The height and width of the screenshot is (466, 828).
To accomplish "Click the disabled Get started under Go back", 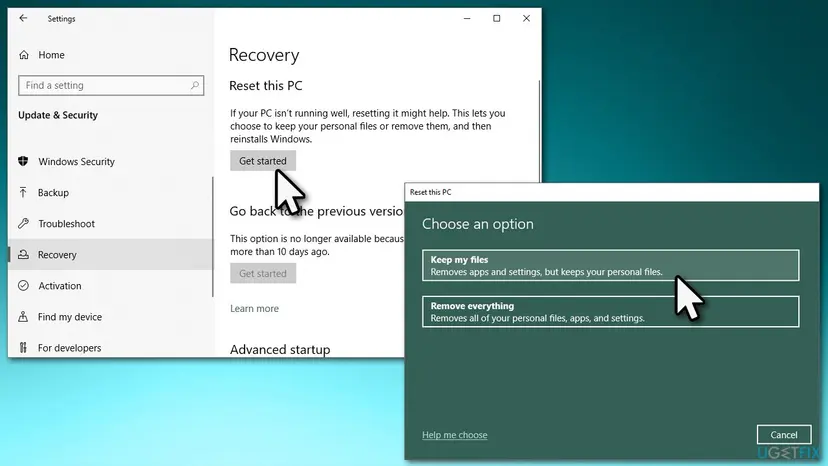I will pos(262,273).
